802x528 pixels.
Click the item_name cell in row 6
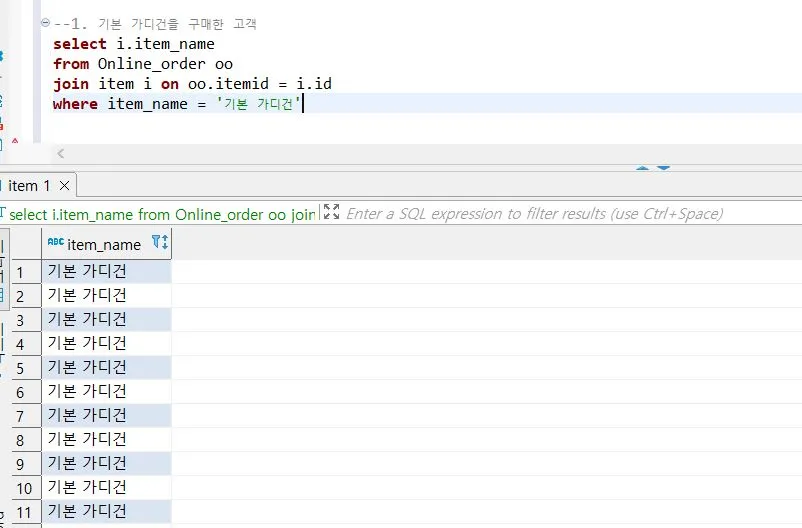point(106,391)
